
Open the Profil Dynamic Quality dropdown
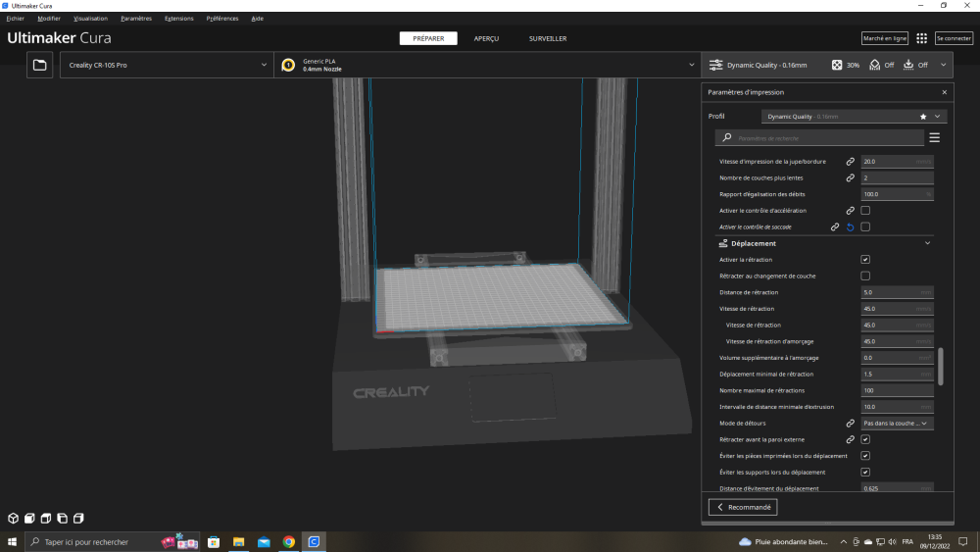854,117
